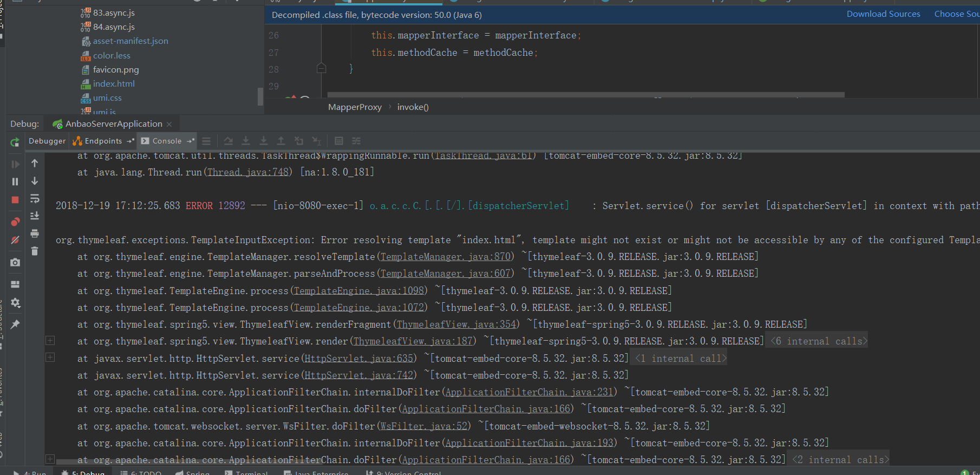Viewport: 980px width, 475px height.
Task: Click the Rerun AnbaoServerApplication icon
Action: click(x=15, y=142)
